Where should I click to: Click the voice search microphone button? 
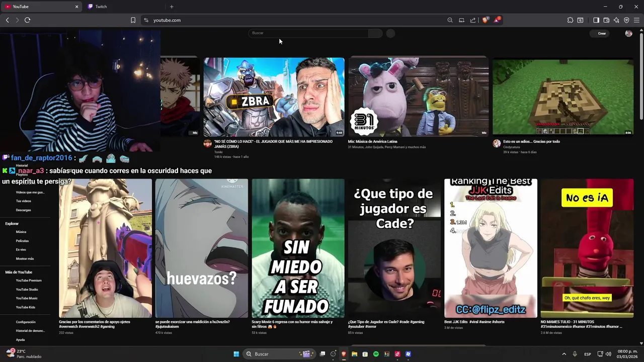click(x=390, y=33)
